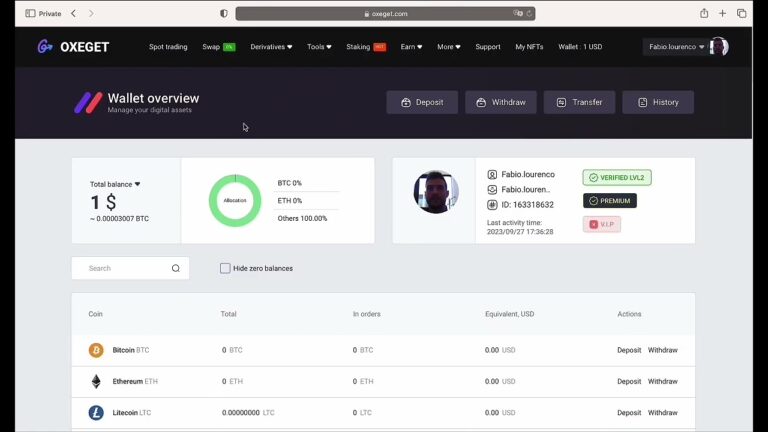The height and width of the screenshot is (432, 768).
Task: Click Deposit link in Ethereum row
Action: coord(629,382)
